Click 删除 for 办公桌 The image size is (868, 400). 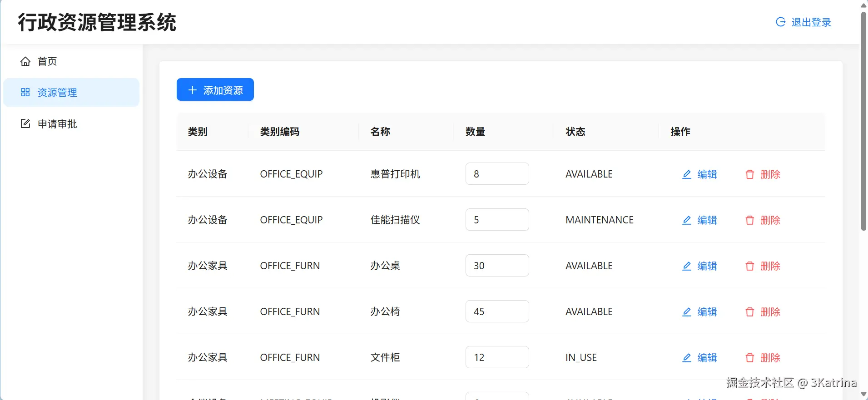[x=763, y=266]
